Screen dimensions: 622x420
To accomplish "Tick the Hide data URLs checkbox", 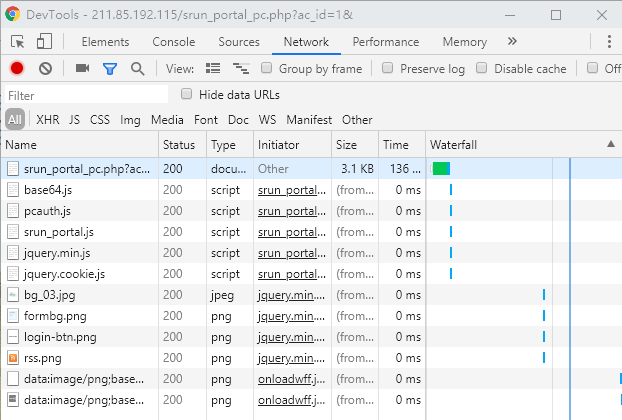I will pos(187,94).
